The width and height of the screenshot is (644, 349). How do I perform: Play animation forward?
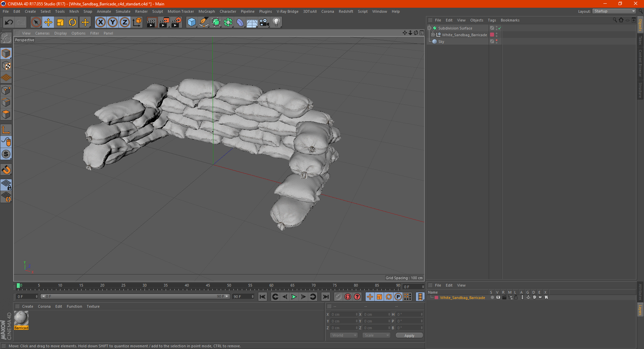[x=294, y=297]
